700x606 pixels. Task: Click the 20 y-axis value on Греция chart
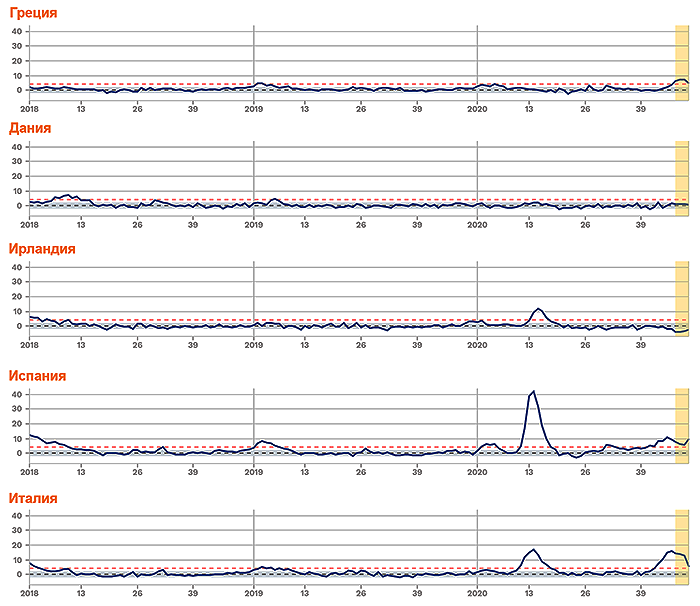tap(17, 61)
